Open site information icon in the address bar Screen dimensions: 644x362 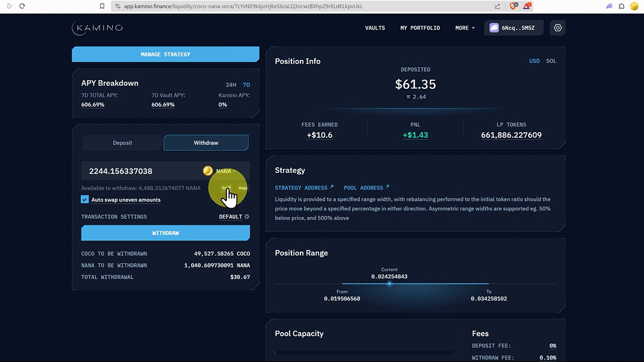pyautogui.click(x=118, y=6)
